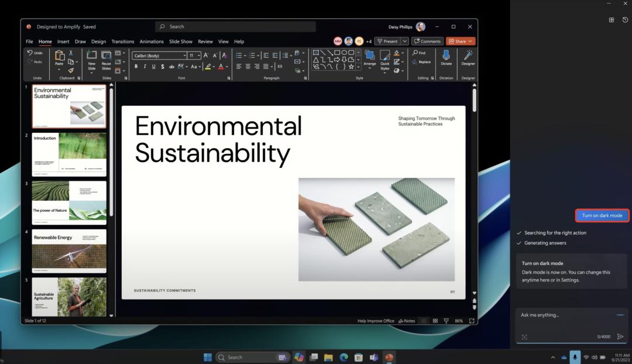Open the Designer pane from ribbon
Viewport: 632px width, 364px height.
[x=468, y=56]
